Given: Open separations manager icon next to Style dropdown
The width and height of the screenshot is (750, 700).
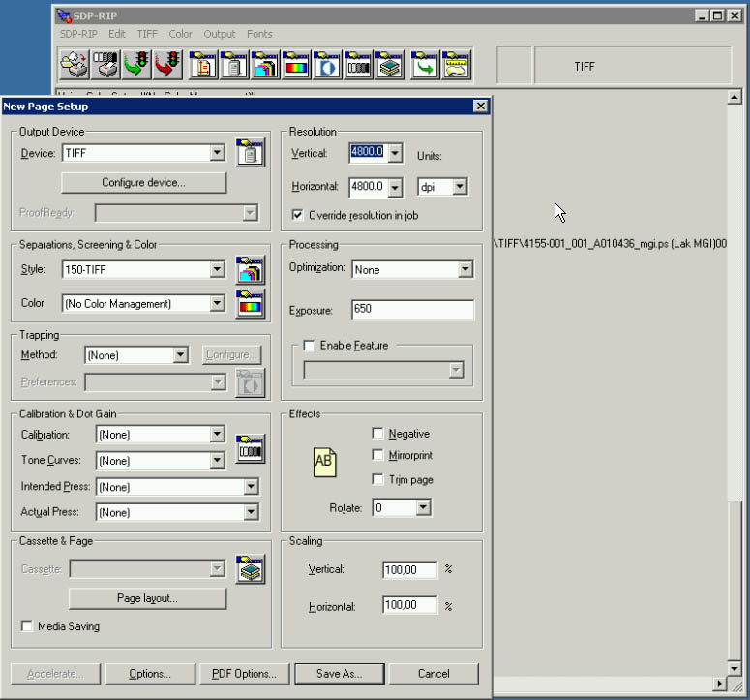Looking at the screenshot, I should [250, 270].
